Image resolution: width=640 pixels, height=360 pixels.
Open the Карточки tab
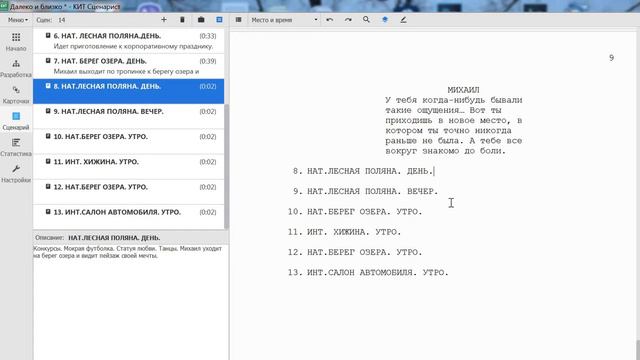tap(16, 94)
